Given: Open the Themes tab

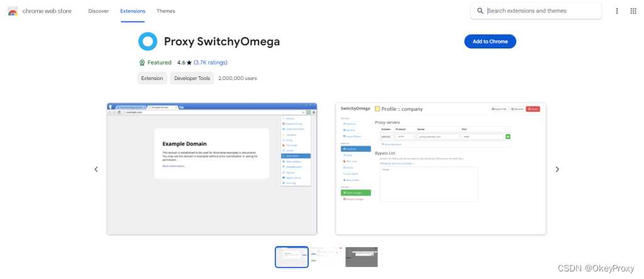Looking at the screenshot, I should pos(166,11).
